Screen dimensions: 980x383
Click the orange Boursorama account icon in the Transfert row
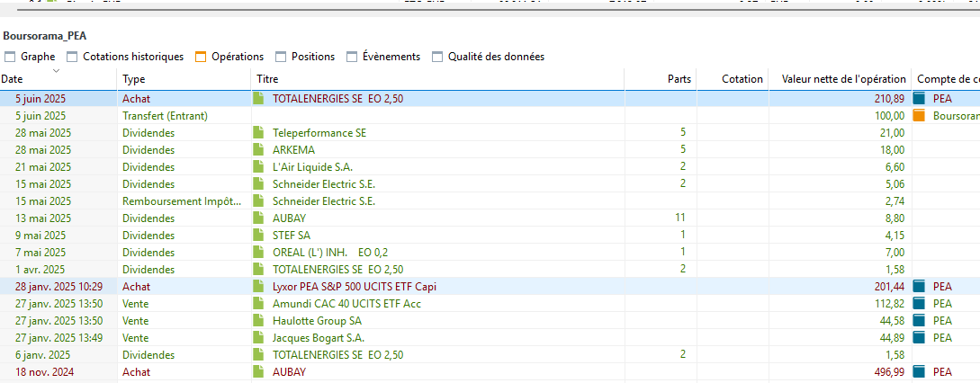(919, 116)
